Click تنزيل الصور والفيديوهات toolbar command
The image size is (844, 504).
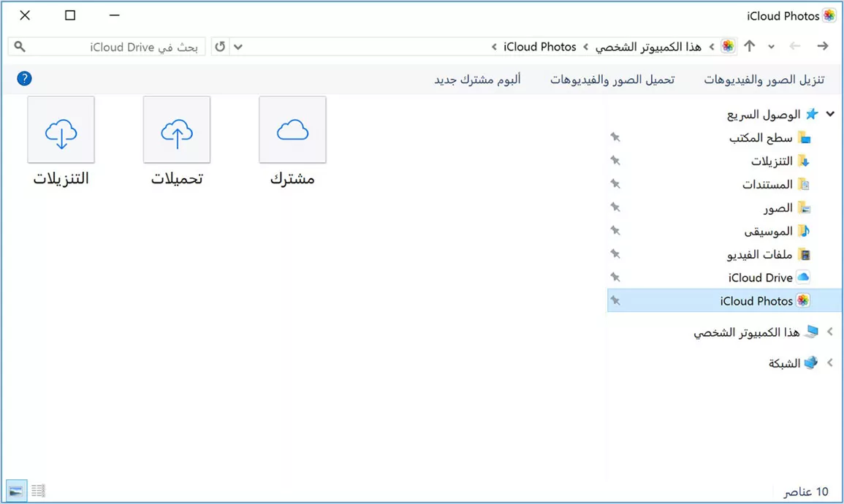coord(764,80)
